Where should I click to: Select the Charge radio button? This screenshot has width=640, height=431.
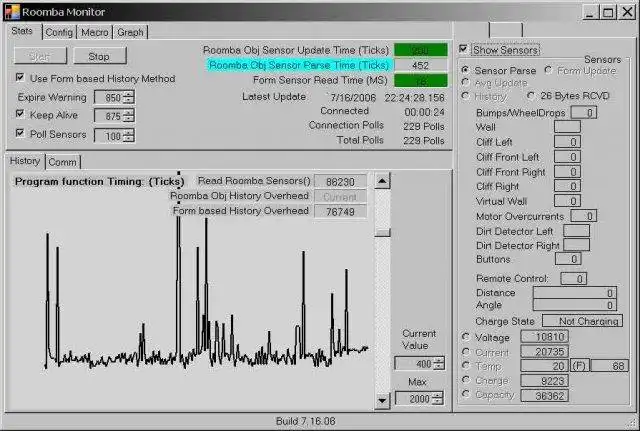coord(465,380)
